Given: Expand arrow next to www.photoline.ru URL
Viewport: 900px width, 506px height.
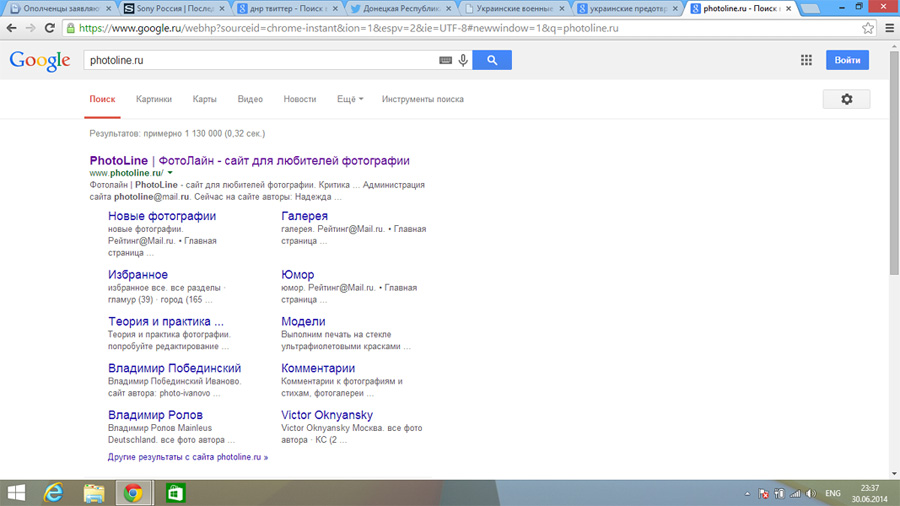Looking at the screenshot, I should click(171, 173).
